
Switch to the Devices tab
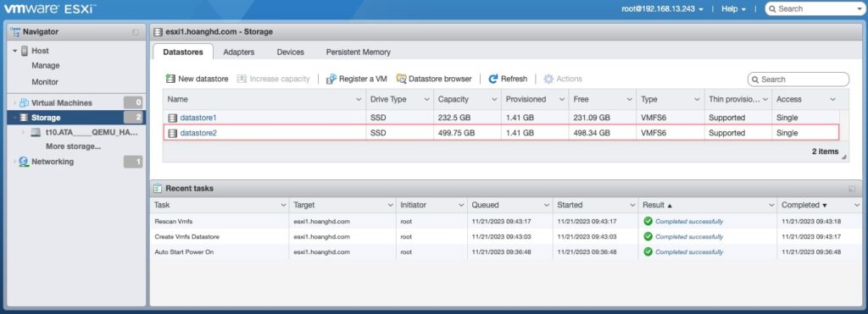pos(291,52)
